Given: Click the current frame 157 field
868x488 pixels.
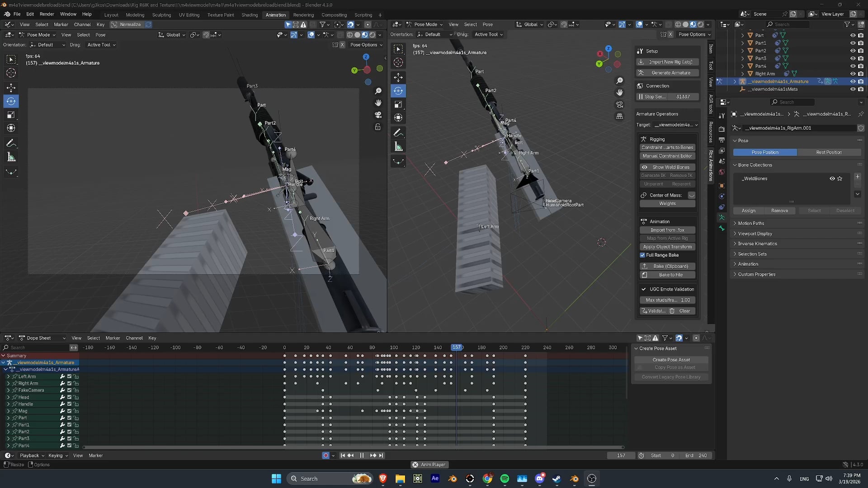Looking at the screenshot, I should pos(621,455).
